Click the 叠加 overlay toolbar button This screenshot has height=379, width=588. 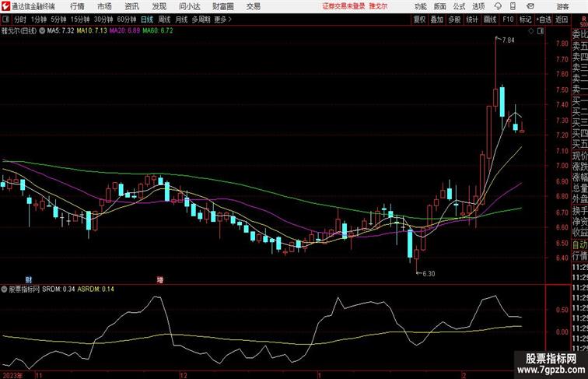437,19
